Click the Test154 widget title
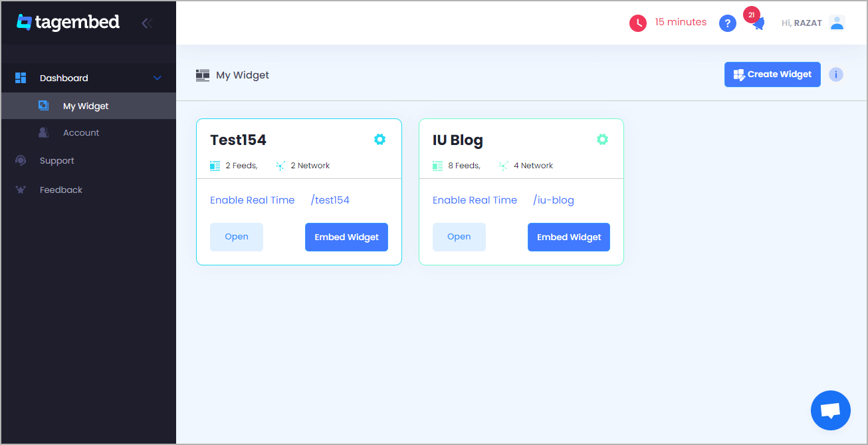Viewport: 868px width, 445px height. click(238, 140)
